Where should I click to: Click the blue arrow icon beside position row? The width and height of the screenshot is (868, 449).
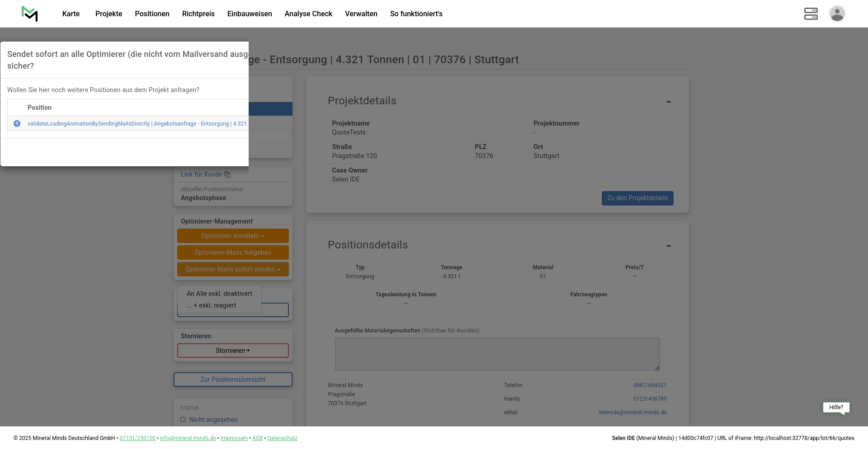point(17,124)
